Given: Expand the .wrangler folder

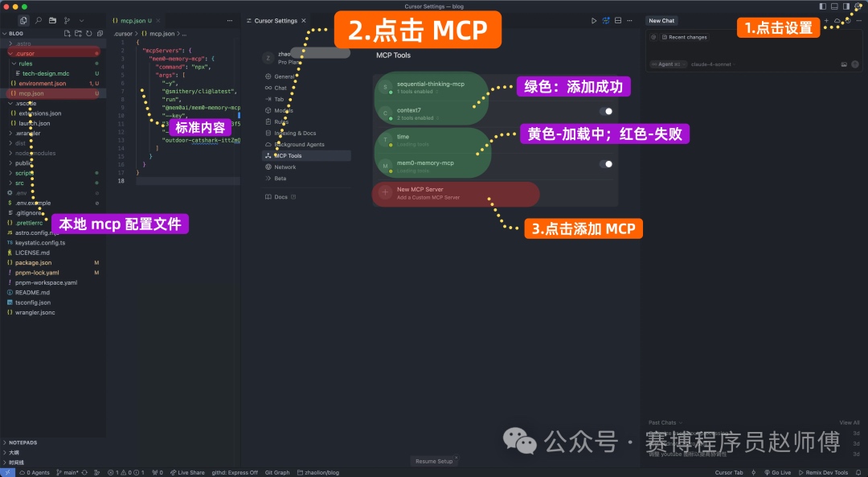Looking at the screenshot, I should click(x=10, y=133).
